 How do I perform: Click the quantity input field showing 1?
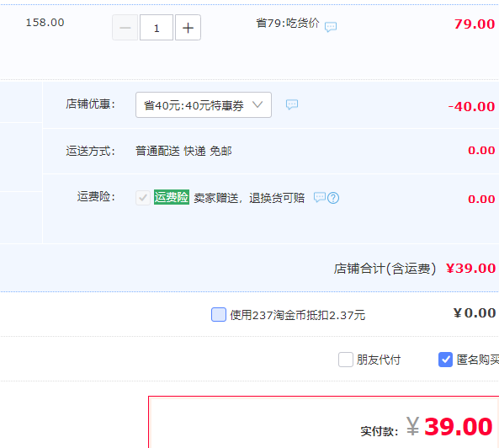157,28
